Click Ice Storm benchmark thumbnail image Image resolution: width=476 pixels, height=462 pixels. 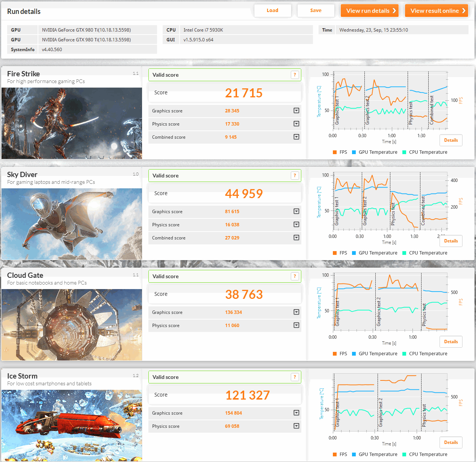tap(72, 426)
